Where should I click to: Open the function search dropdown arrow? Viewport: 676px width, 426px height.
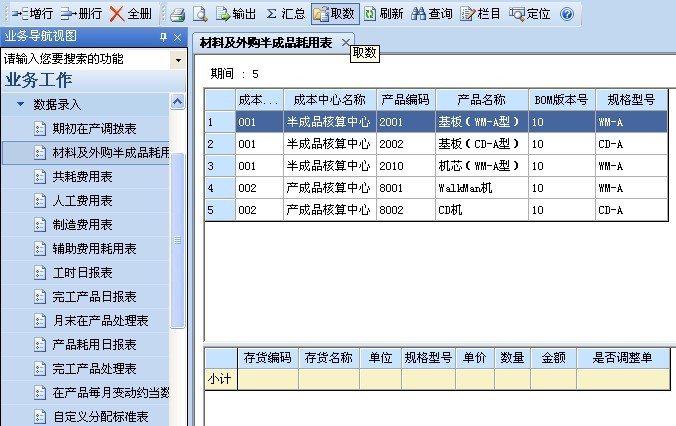point(178,60)
